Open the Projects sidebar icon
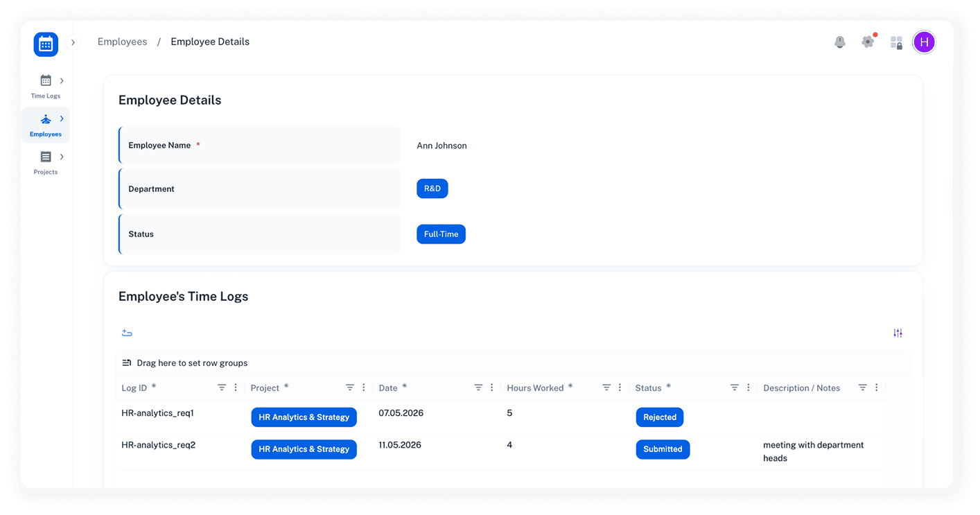 [45, 157]
